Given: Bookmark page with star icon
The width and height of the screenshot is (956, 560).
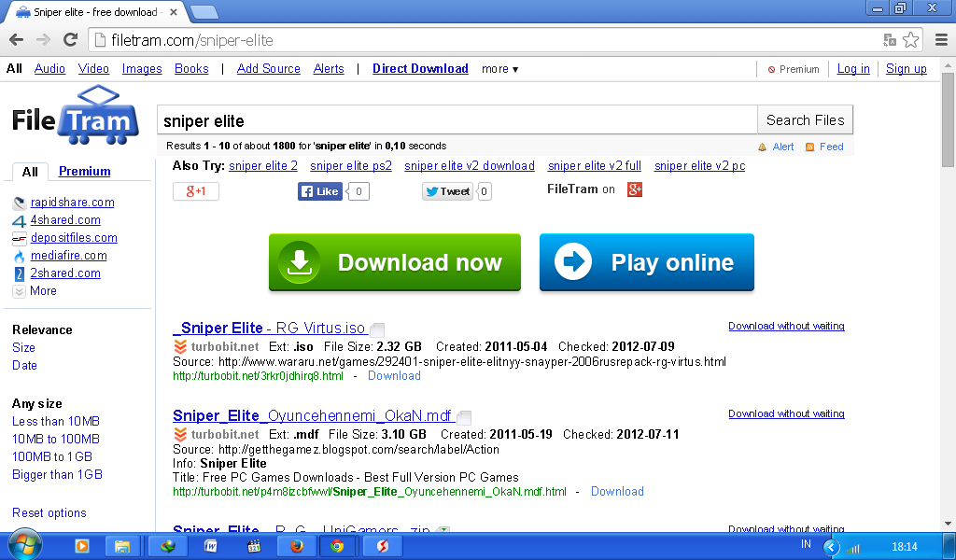Looking at the screenshot, I should pos(911,40).
